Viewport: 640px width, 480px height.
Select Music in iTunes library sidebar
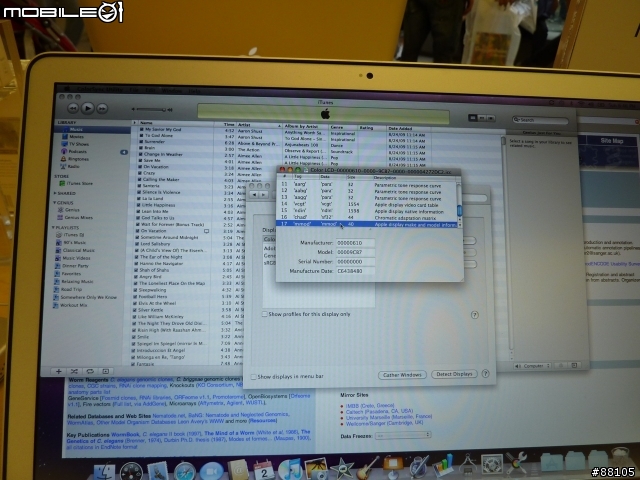click(94, 129)
